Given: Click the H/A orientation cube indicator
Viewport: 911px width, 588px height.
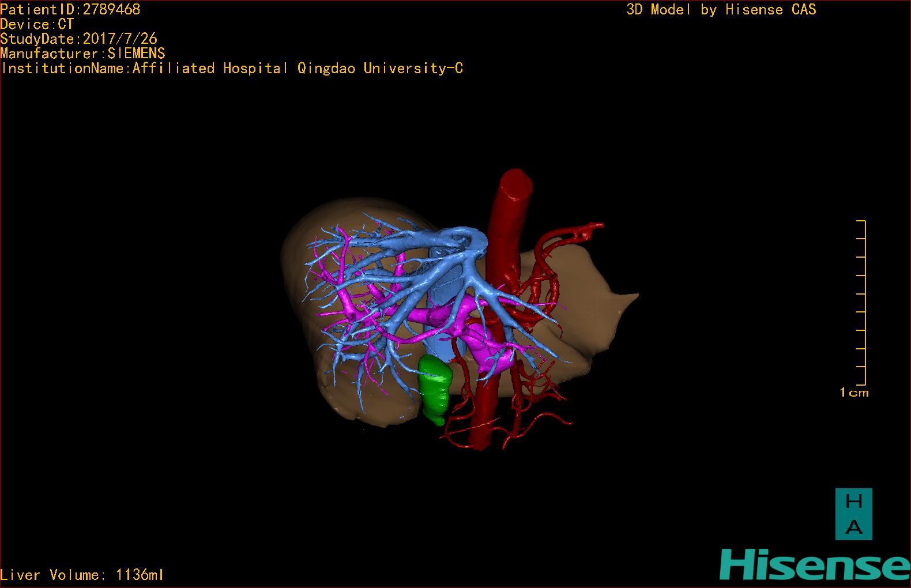Looking at the screenshot, I should pos(853,514).
